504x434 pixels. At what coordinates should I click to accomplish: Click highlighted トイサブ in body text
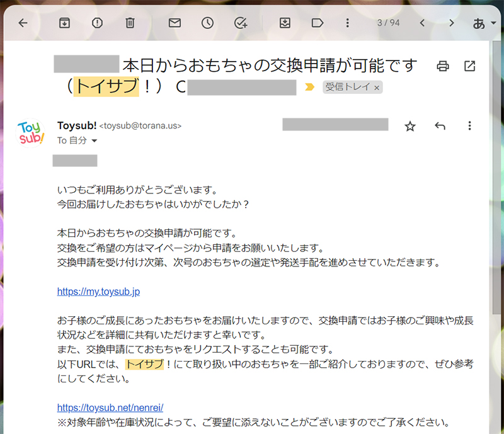(144, 364)
